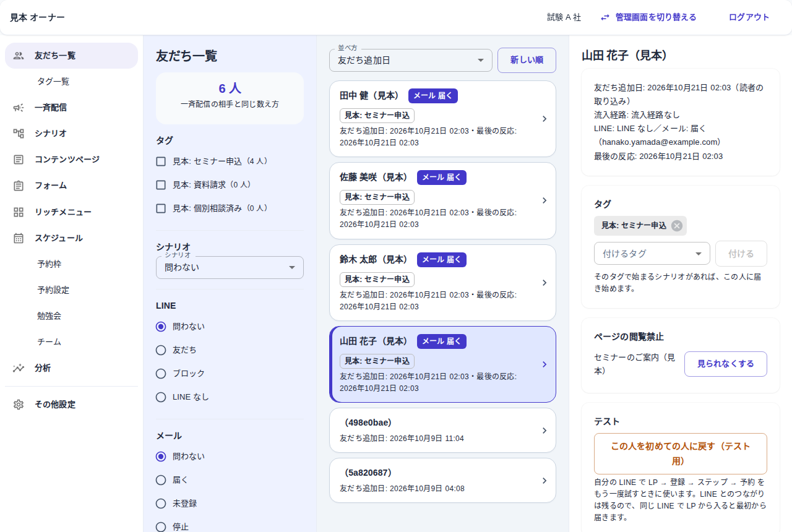
Task: Open その他設定 in the sidebar
Action: (x=71, y=405)
